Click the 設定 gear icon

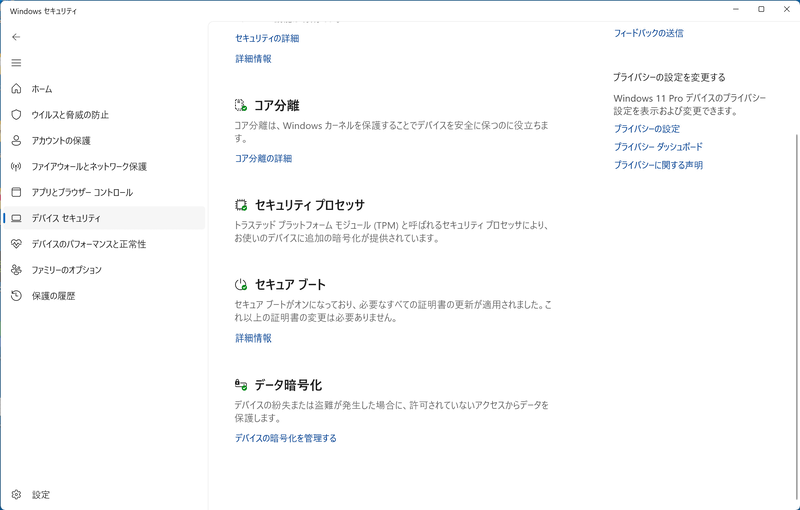16,495
